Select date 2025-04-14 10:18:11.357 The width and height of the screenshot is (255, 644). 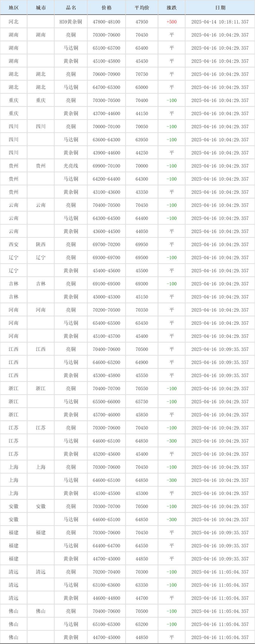coord(220,22)
